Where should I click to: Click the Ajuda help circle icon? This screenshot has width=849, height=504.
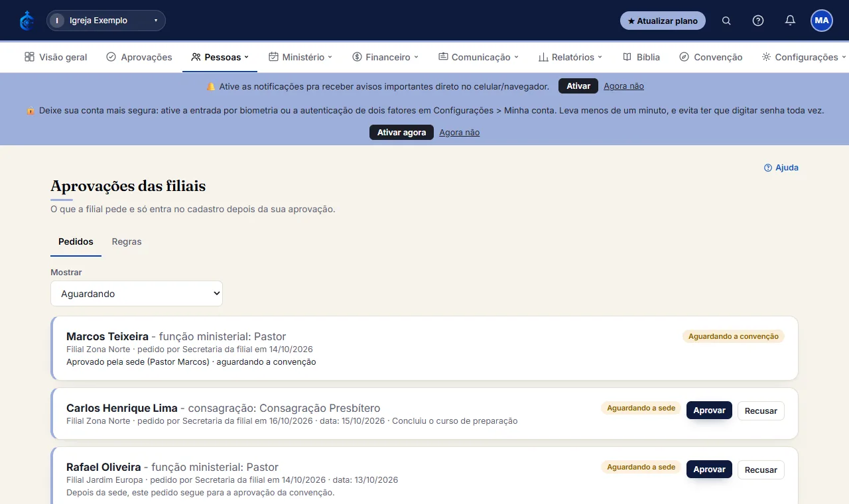768,168
